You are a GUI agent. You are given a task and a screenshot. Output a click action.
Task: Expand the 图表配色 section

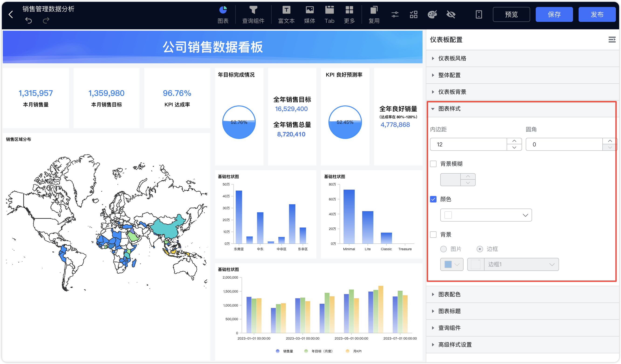click(x=522, y=295)
